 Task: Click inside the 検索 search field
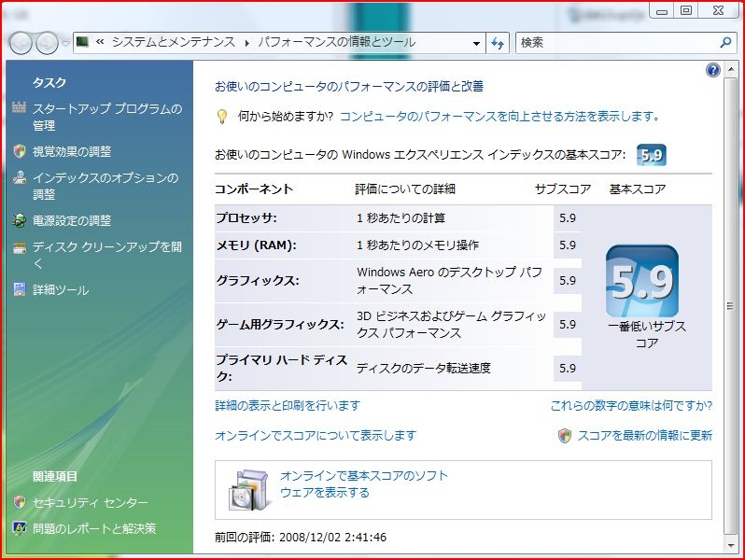(x=618, y=43)
